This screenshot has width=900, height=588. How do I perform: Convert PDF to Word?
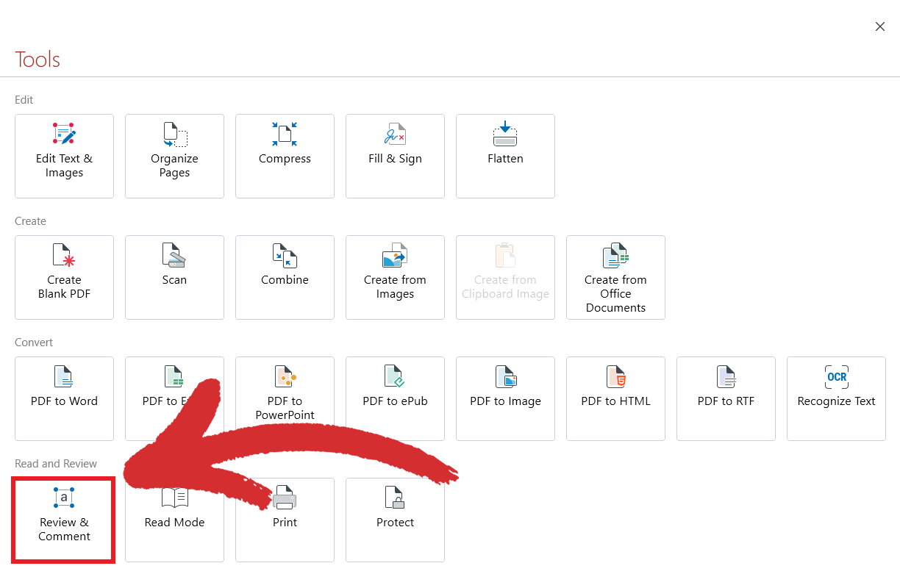tap(64, 398)
